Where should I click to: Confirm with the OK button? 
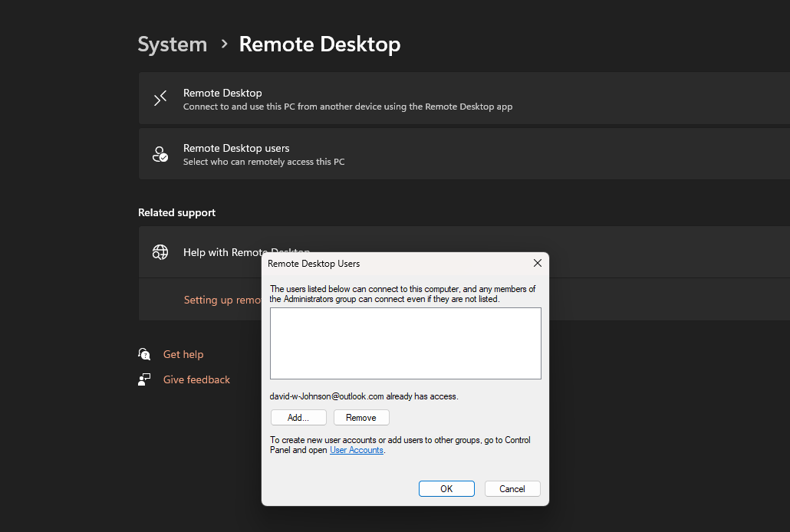tap(446, 488)
